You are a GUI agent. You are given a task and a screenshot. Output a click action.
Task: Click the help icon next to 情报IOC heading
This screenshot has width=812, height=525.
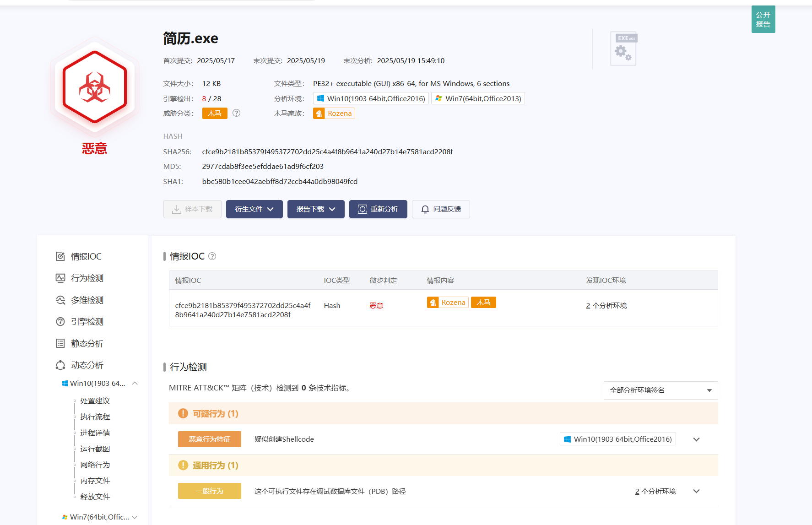point(212,256)
